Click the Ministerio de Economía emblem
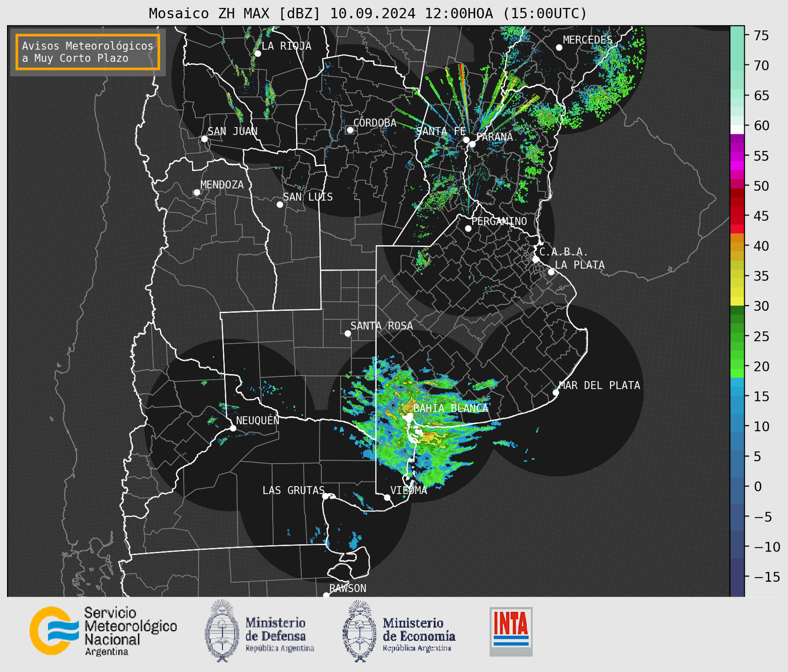788x672 pixels. pyautogui.click(x=359, y=631)
